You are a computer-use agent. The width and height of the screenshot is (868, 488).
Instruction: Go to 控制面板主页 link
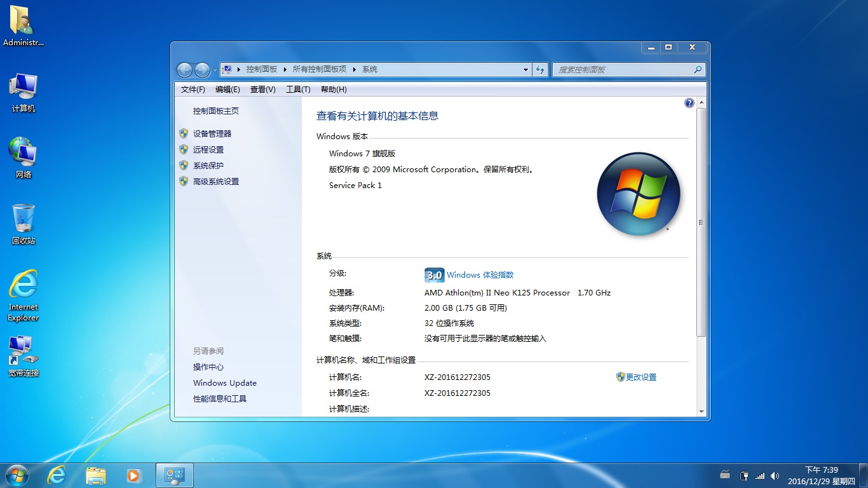(x=216, y=111)
